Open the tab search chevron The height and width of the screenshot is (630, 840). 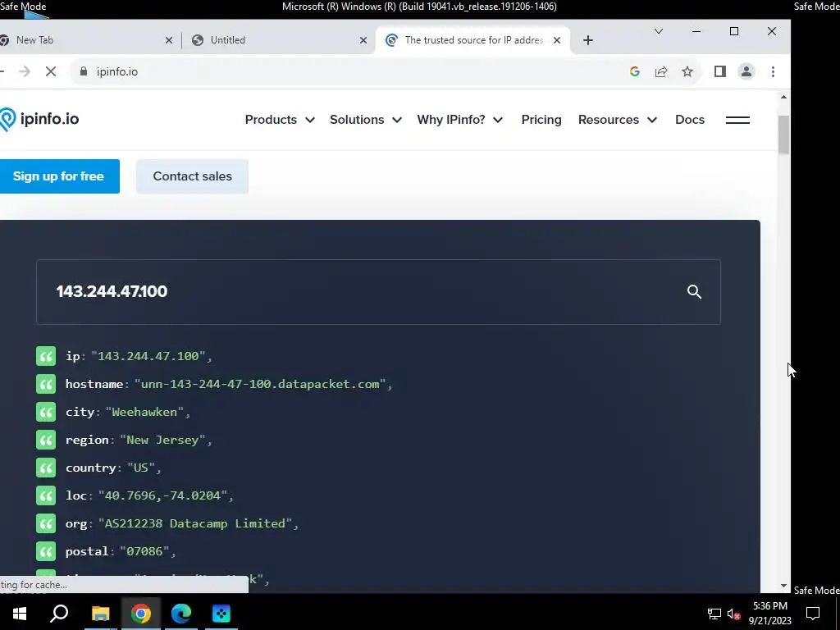coord(659,32)
